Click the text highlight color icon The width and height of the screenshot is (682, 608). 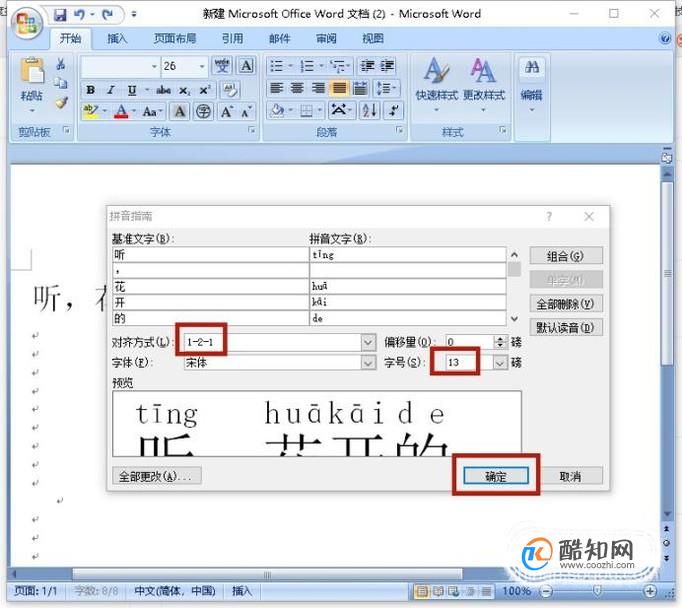click(90, 111)
